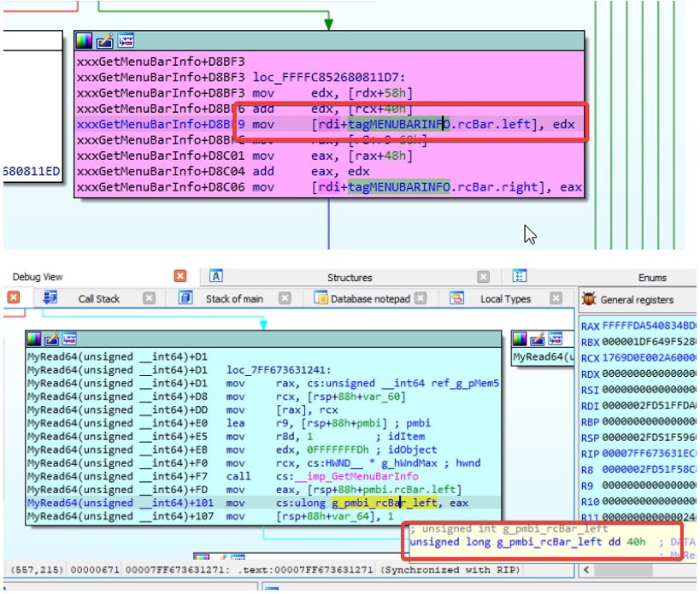Viewport: 700px width, 594px height.
Task: Click the 'mov edx, [rdx+58h]' instruction
Action: [332, 93]
